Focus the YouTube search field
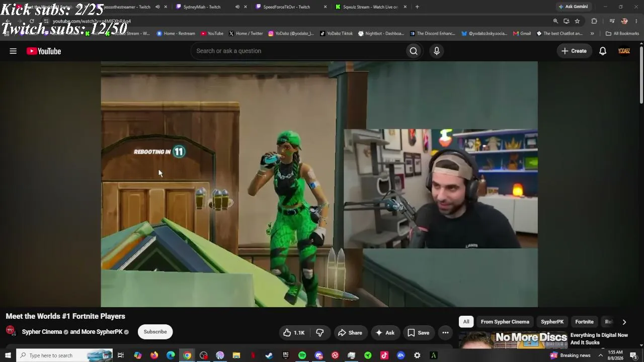This screenshot has width=644, height=362. (298, 51)
